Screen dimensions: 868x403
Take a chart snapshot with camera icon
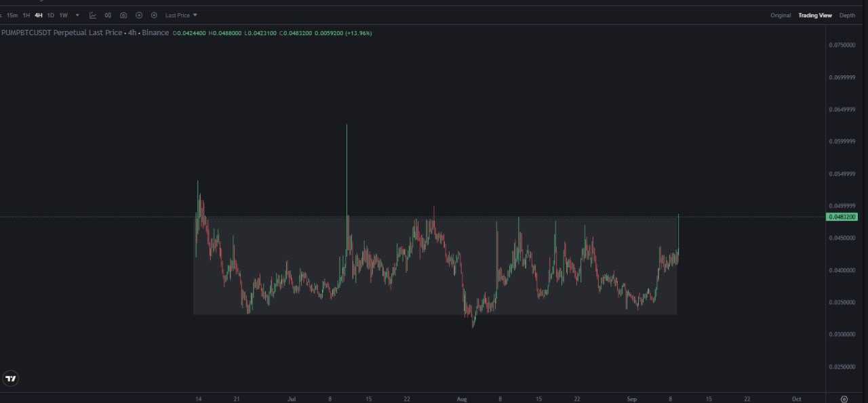(x=123, y=15)
